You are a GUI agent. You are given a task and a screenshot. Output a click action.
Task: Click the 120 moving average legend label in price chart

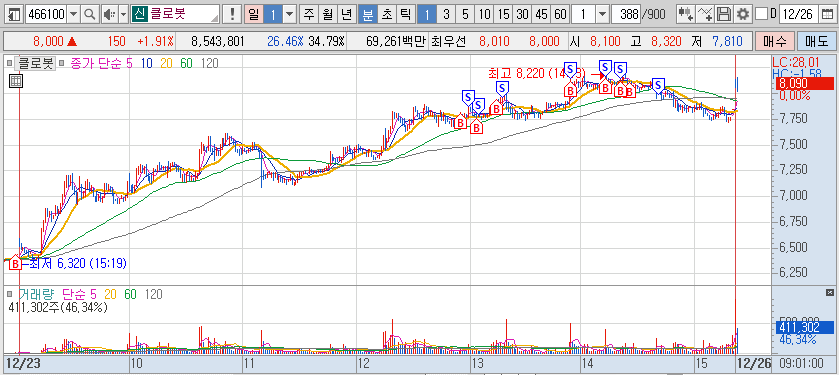coord(209,63)
